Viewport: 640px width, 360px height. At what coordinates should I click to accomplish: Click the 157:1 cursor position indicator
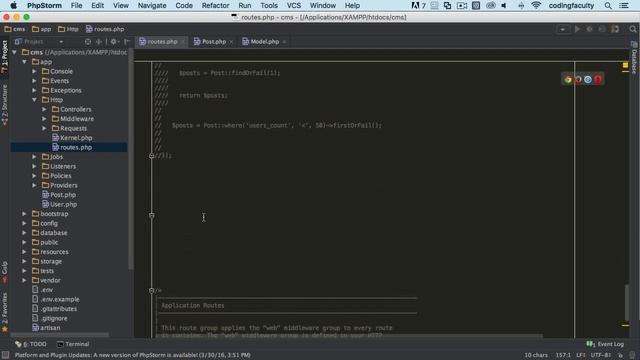[563, 355]
